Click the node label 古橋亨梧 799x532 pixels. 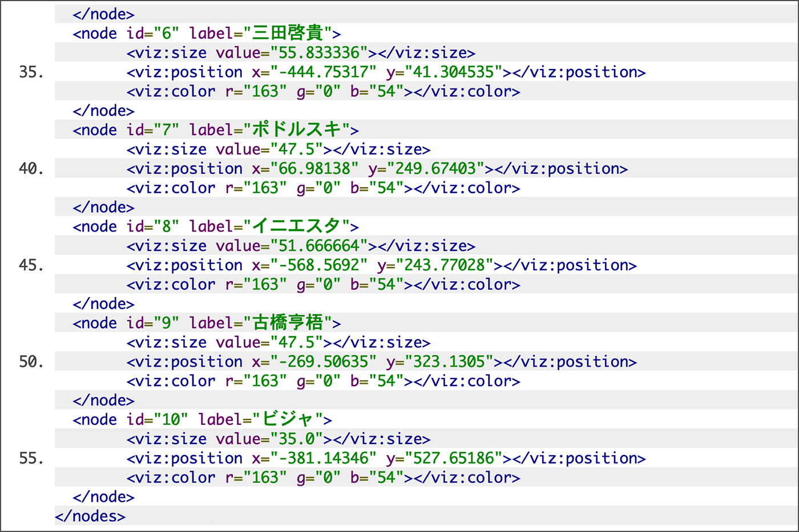288,323
